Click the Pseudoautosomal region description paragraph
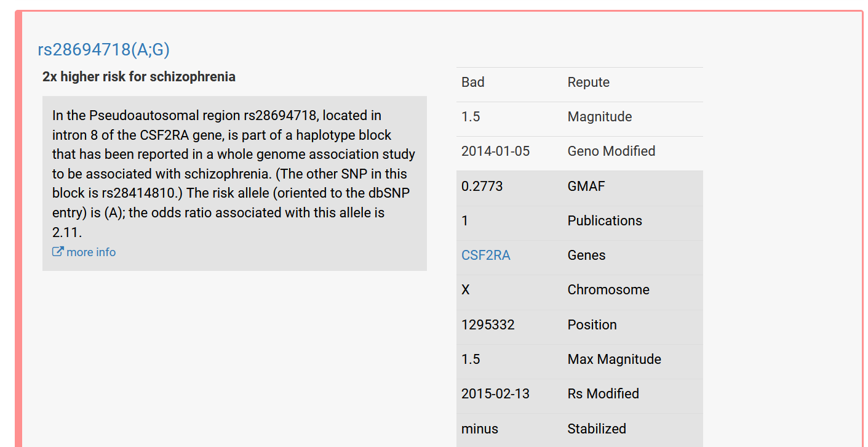868x447 pixels. click(234, 174)
